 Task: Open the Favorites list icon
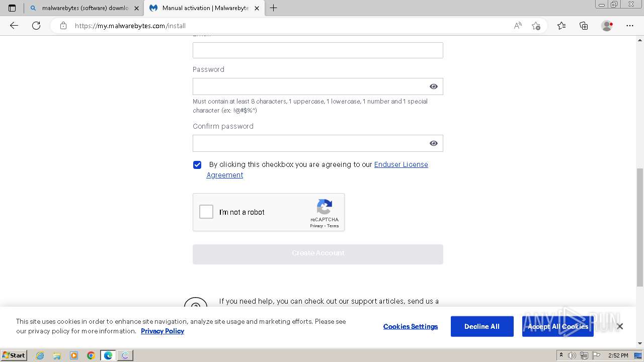pyautogui.click(x=561, y=26)
